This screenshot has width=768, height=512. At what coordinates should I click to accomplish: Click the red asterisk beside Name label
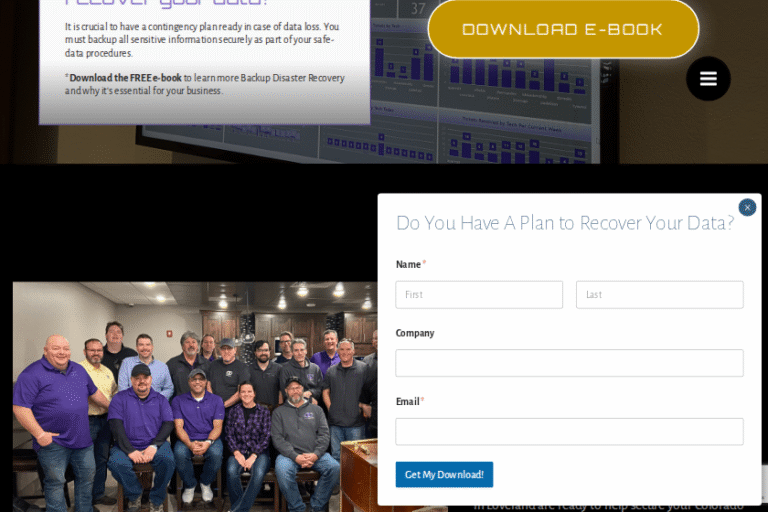[424, 264]
